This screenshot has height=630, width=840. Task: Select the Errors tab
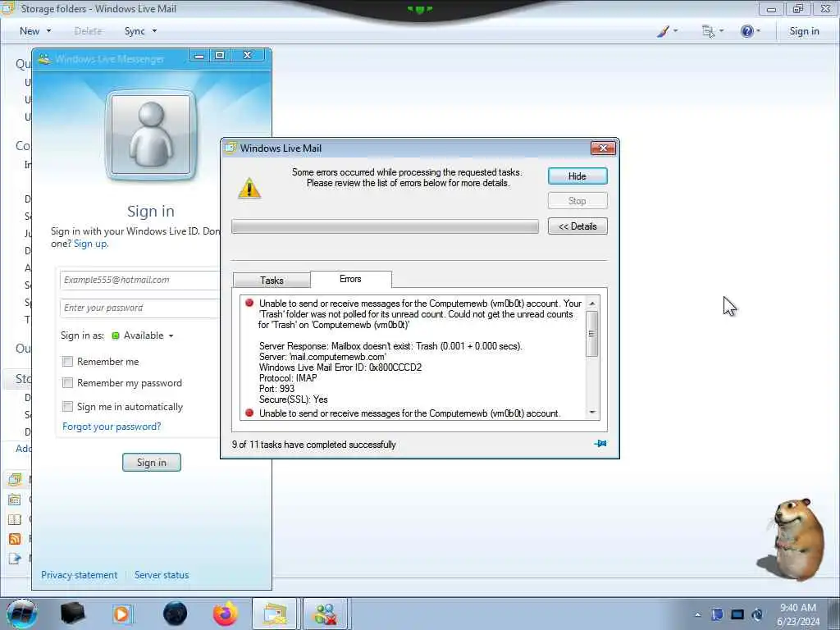pos(350,279)
